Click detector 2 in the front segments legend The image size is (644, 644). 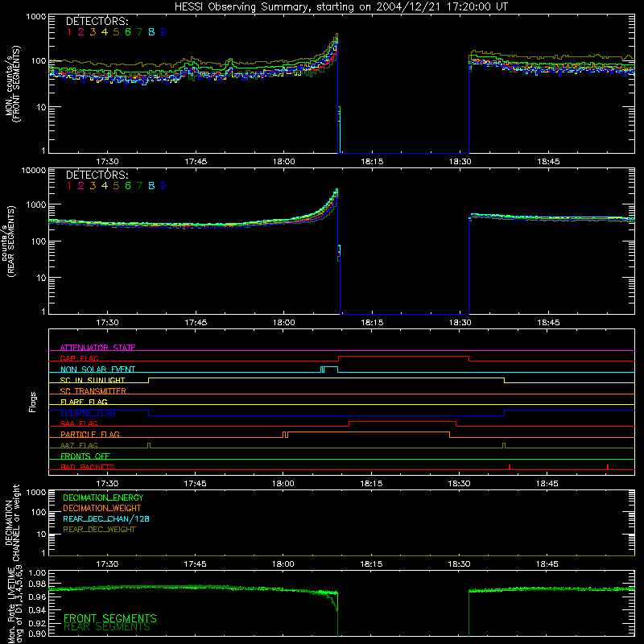[x=81, y=32]
